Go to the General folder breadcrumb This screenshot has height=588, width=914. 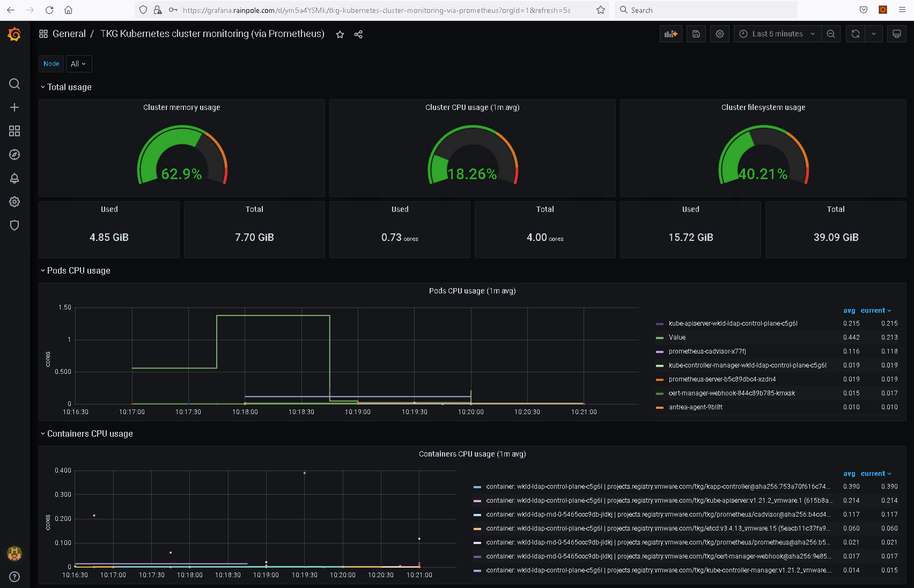click(x=69, y=34)
